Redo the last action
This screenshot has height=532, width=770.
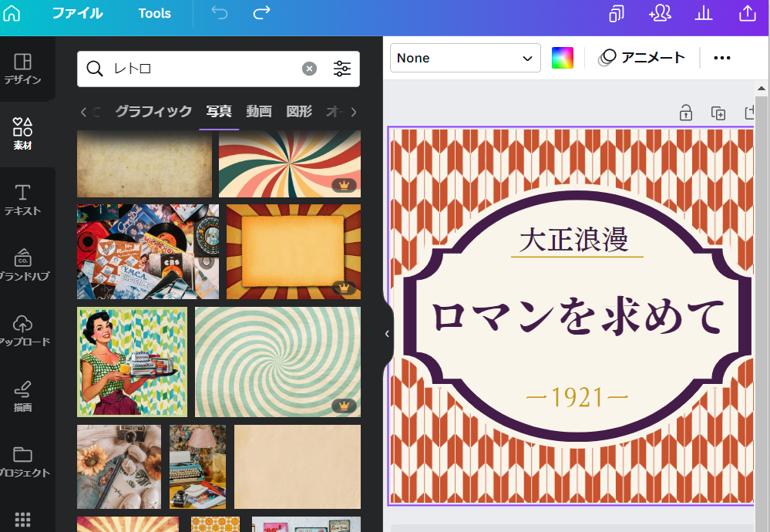pos(261,13)
